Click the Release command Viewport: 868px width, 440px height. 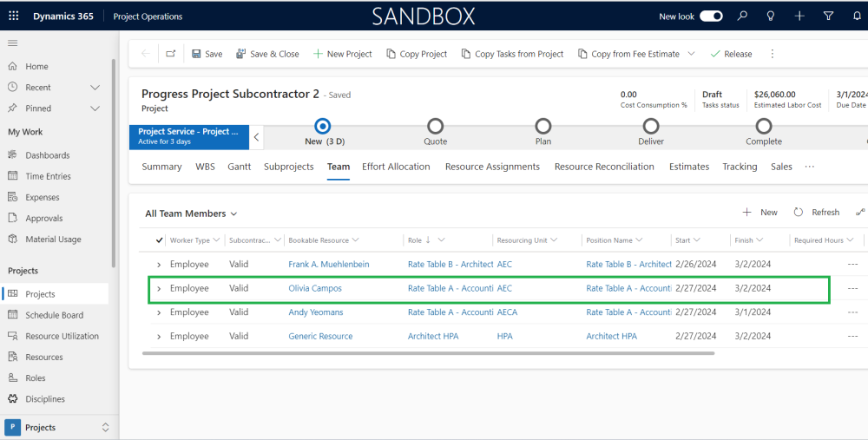pos(731,54)
